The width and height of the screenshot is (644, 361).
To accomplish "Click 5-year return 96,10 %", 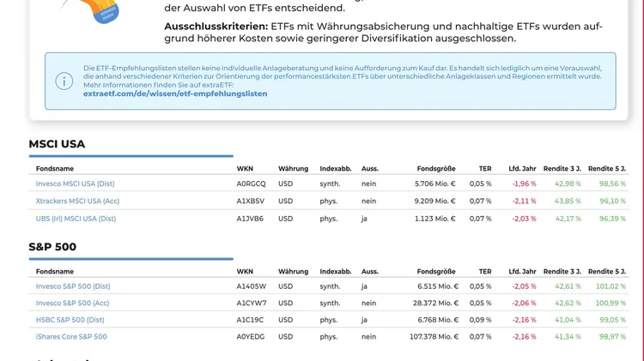I will (x=612, y=201).
